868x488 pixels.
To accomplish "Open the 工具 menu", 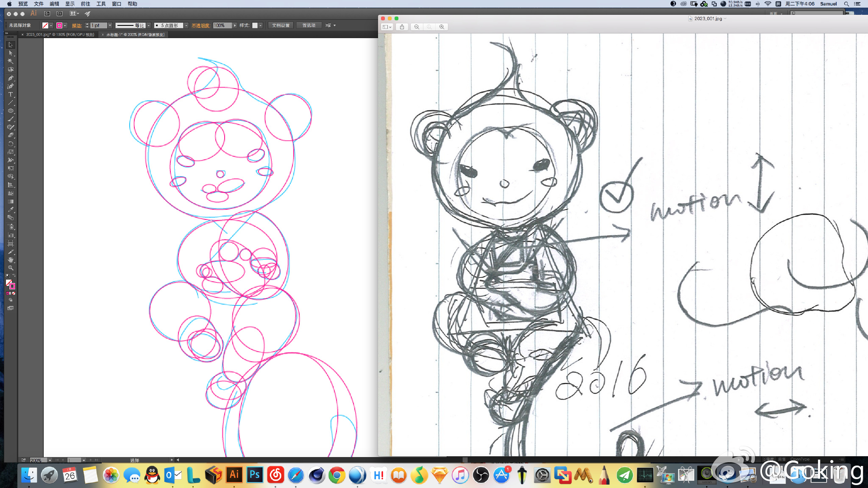I will click(101, 4).
